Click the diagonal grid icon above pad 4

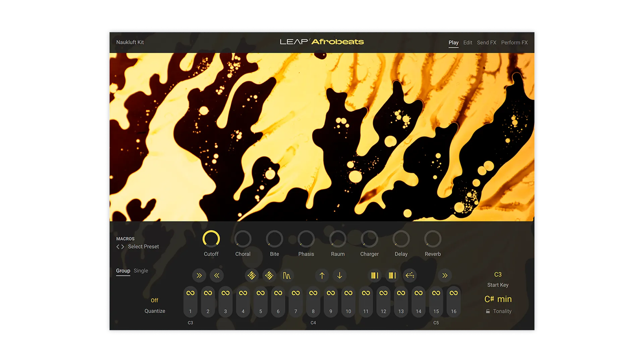click(x=252, y=276)
